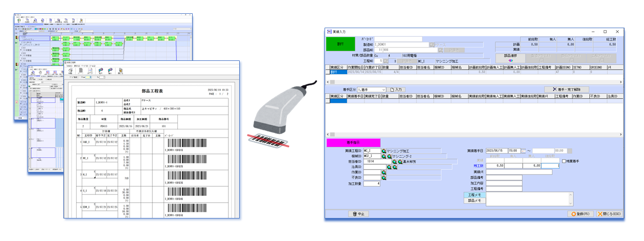Image resolution: width=644 pixels, height=241 pixels.
Task: Click greyed search icon beside 部品NO field
Action: point(441,50)
